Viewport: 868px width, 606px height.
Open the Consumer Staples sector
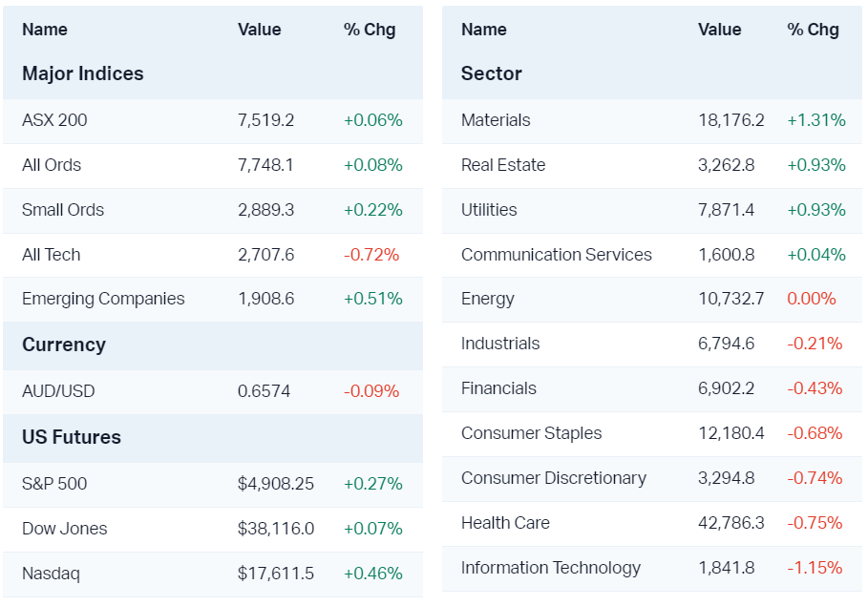(x=532, y=433)
